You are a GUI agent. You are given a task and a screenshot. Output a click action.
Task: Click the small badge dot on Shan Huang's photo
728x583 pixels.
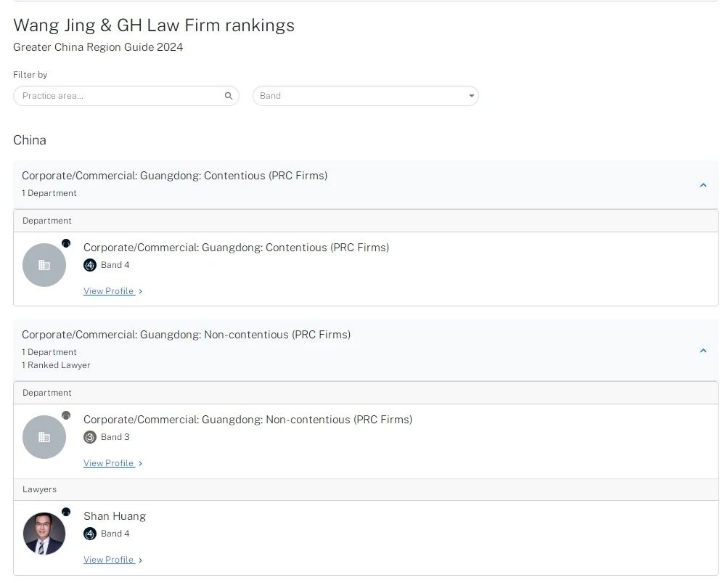(66, 512)
